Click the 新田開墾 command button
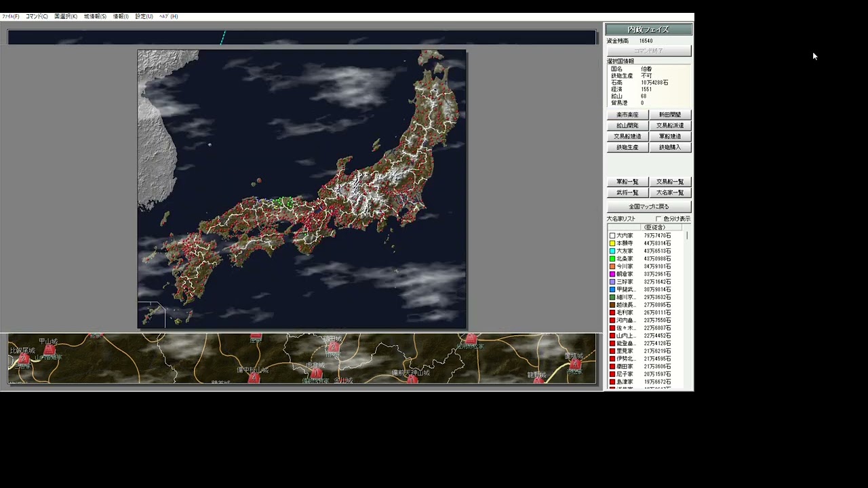This screenshot has height=488, width=868. point(670,115)
